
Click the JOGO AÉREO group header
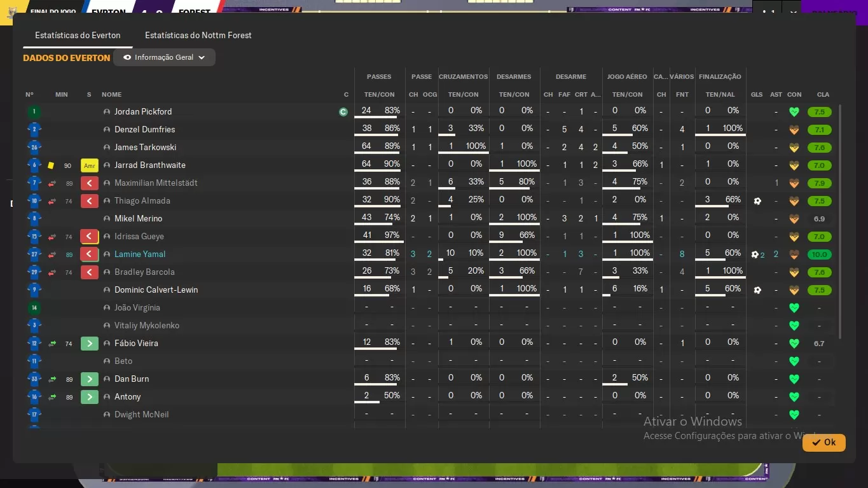coord(627,76)
